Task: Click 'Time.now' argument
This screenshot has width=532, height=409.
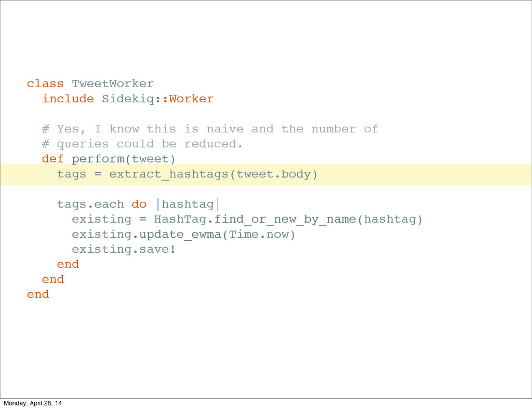Action: point(259,234)
